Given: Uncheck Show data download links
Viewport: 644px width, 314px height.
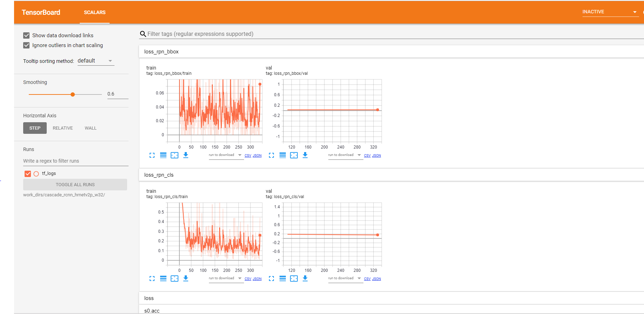Looking at the screenshot, I should [x=26, y=35].
